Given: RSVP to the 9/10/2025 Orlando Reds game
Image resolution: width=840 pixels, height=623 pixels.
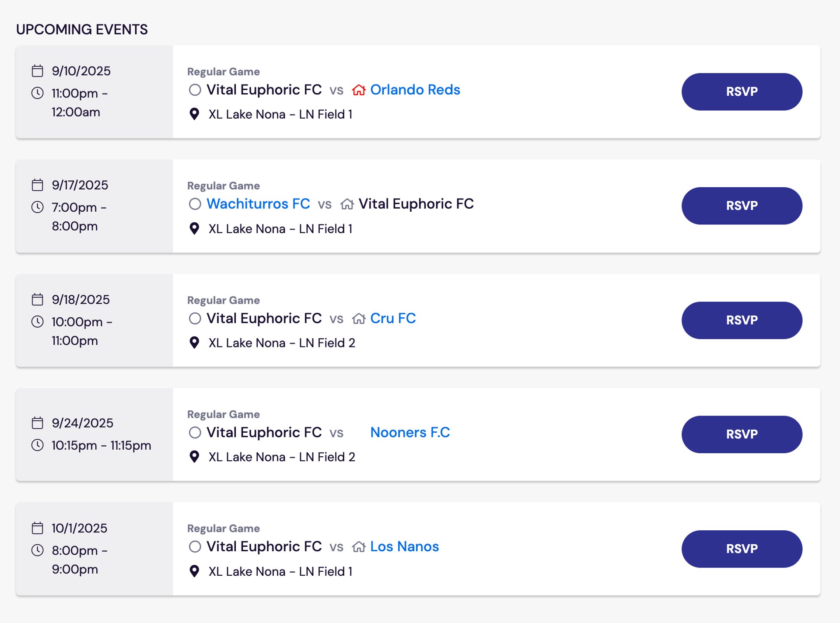Looking at the screenshot, I should pos(742,91).
